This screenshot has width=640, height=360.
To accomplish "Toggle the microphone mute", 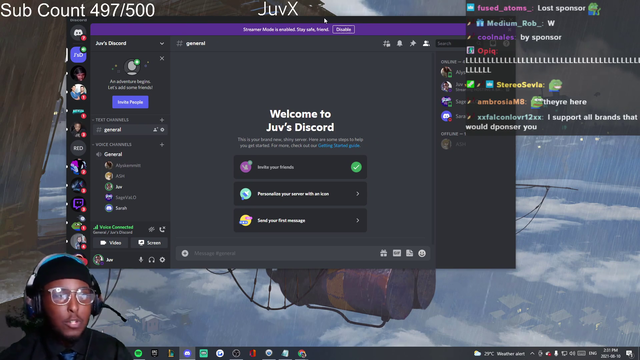I will [x=141, y=260].
